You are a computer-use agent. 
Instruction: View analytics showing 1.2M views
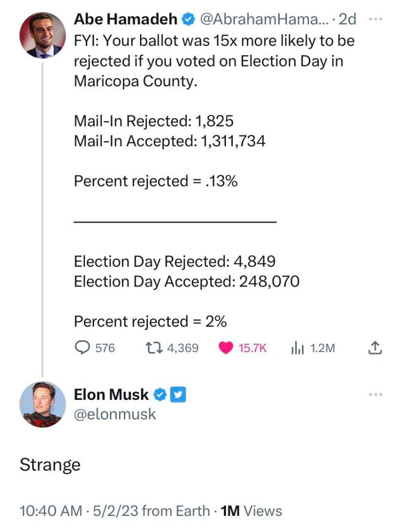pos(297,348)
